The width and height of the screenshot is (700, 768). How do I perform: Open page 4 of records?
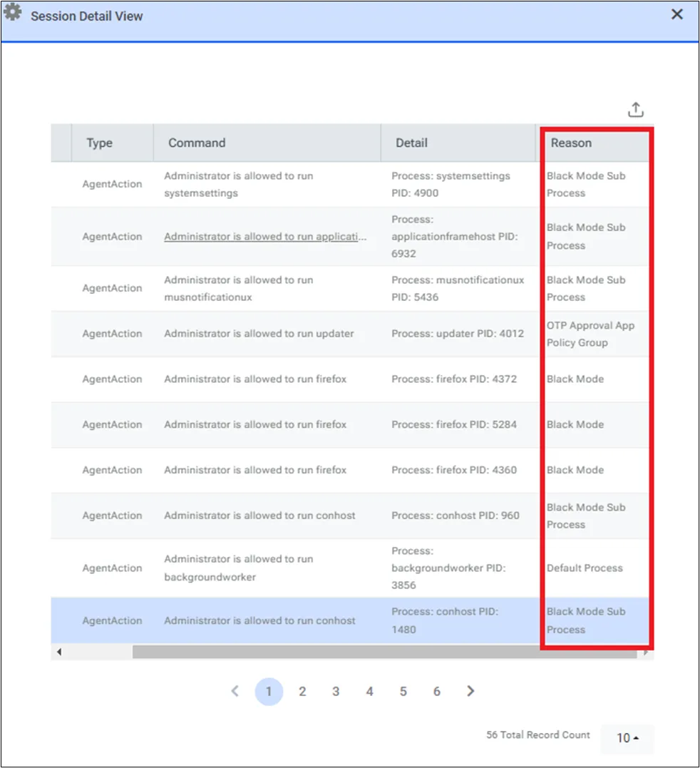pos(369,691)
